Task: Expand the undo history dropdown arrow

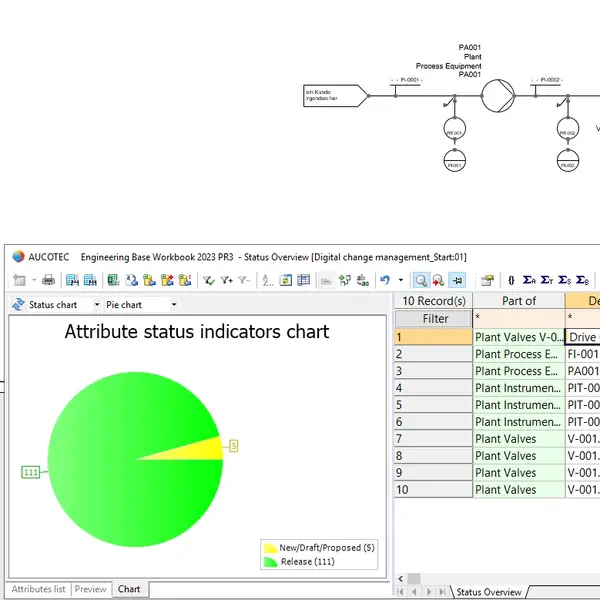Action: tap(400, 281)
